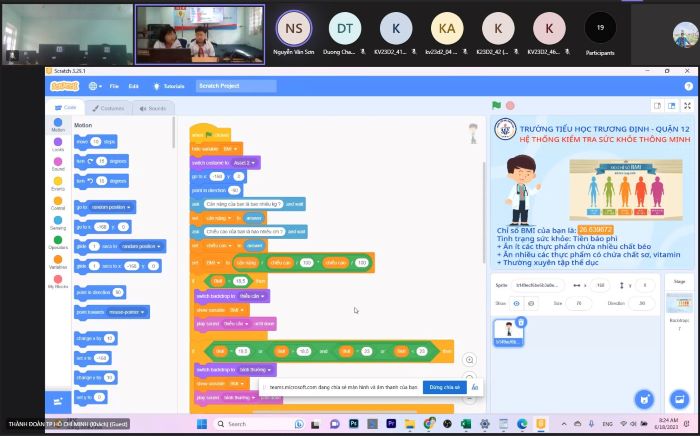
Task: Open the BMI dropdown in hide variable block
Action: pyautogui.click(x=230, y=149)
